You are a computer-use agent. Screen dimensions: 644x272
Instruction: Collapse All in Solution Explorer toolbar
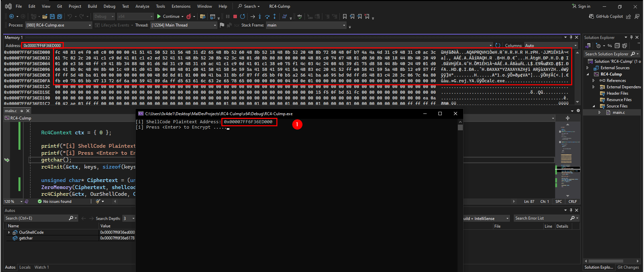coord(617,46)
